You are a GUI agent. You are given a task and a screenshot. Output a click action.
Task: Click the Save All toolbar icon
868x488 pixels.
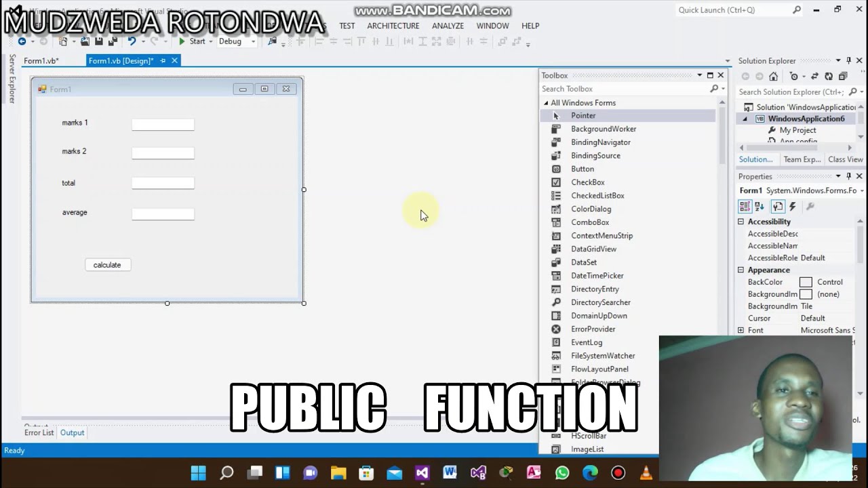pos(111,41)
